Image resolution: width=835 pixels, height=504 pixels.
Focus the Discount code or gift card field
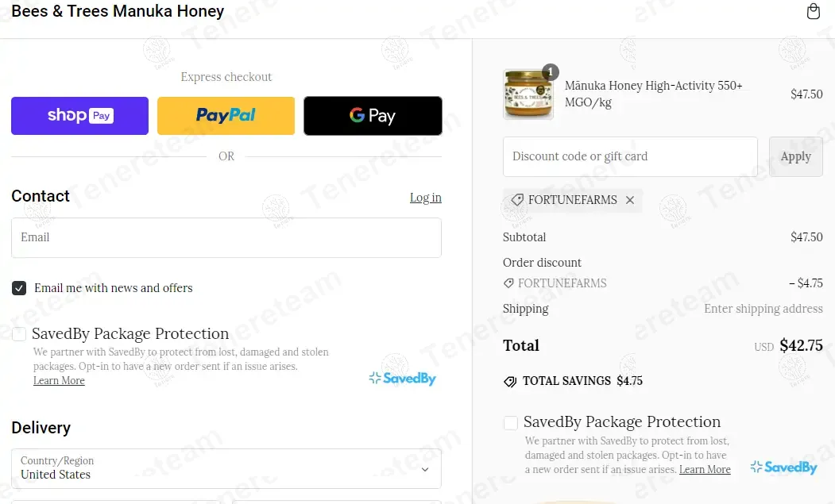pos(630,156)
